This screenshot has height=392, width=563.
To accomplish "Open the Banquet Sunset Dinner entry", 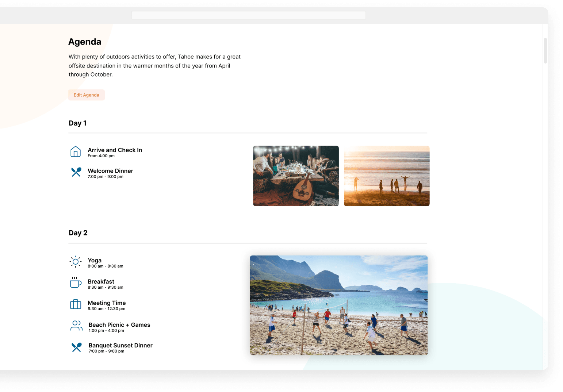I will tap(120, 348).
